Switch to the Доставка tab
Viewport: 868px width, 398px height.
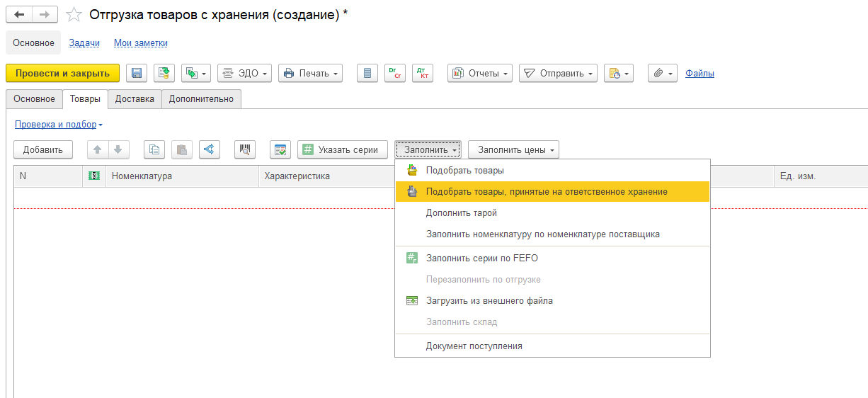point(135,99)
